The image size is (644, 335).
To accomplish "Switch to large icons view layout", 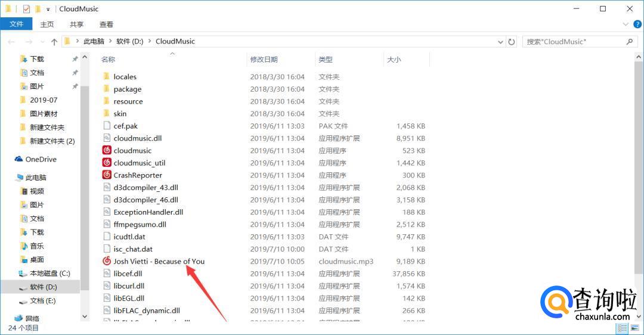I will (635, 328).
